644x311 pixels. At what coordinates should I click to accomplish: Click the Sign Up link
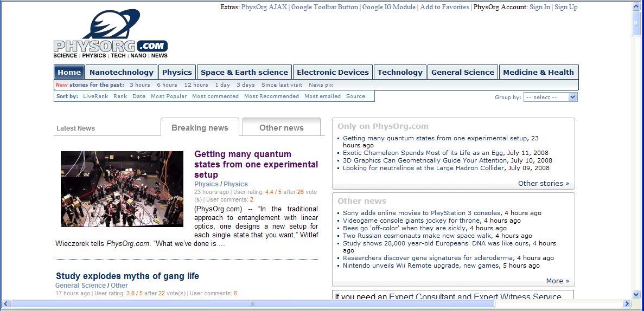click(x=566, y=7)
